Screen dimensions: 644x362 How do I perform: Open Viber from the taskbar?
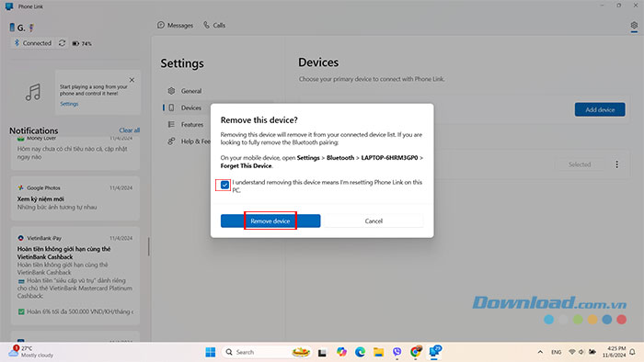397,352
